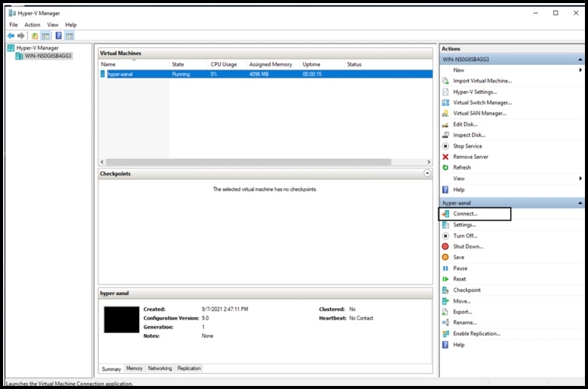The image size is (588, 389).
Task: Click the Enable Replication icon
Action: 445,333
